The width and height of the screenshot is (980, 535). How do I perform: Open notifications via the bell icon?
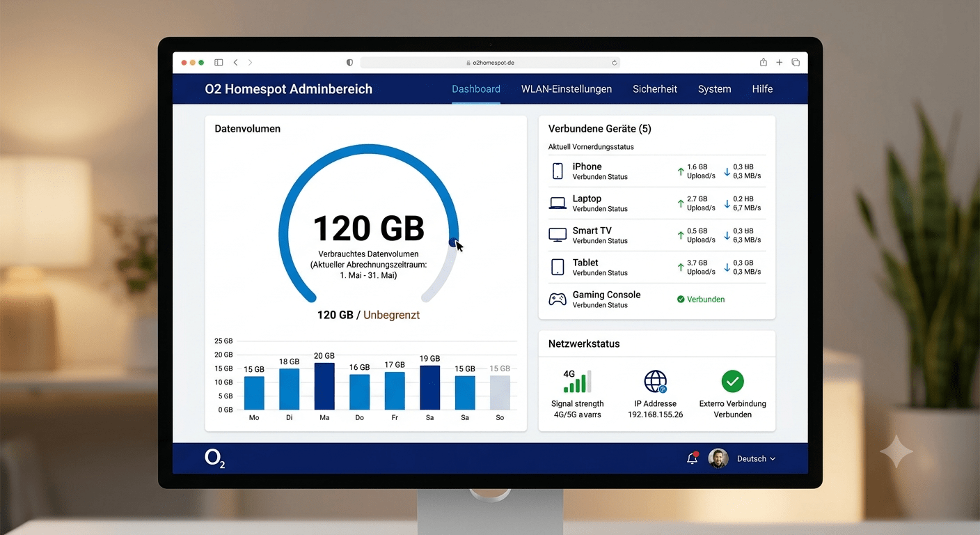click(693, 458)
